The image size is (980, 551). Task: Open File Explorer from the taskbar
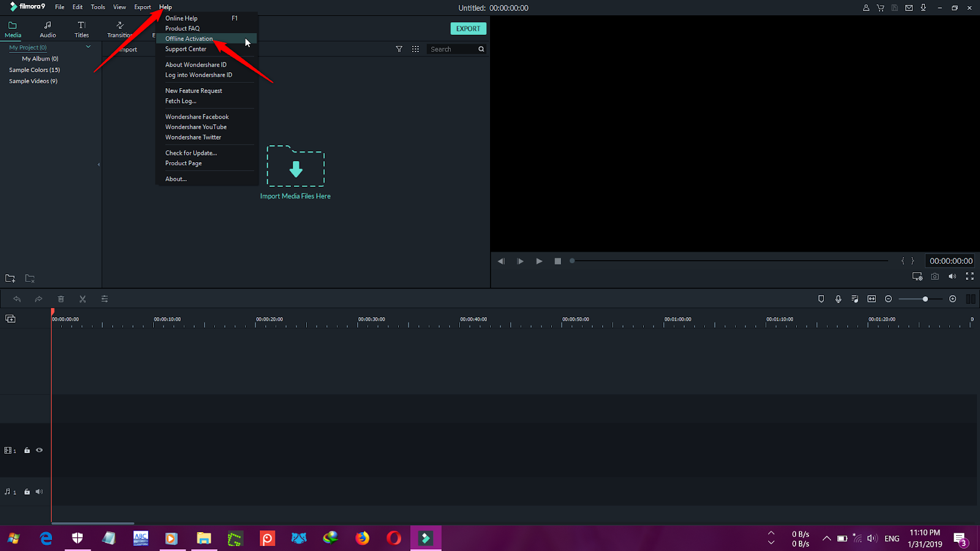tap(204, 538)
